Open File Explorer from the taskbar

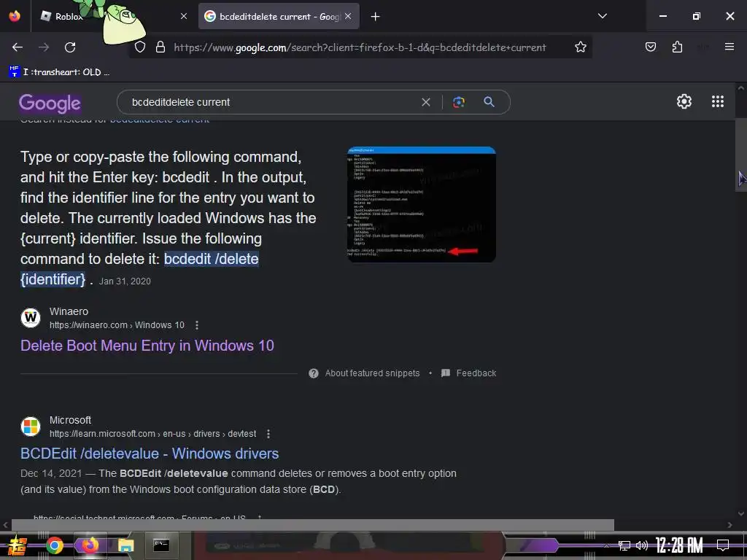125,545
